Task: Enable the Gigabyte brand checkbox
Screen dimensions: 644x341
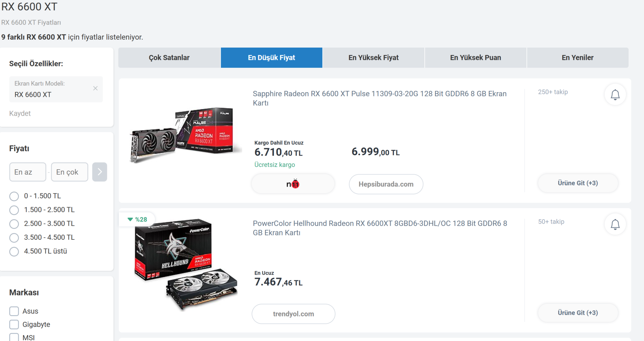Action: pos(14,325)
